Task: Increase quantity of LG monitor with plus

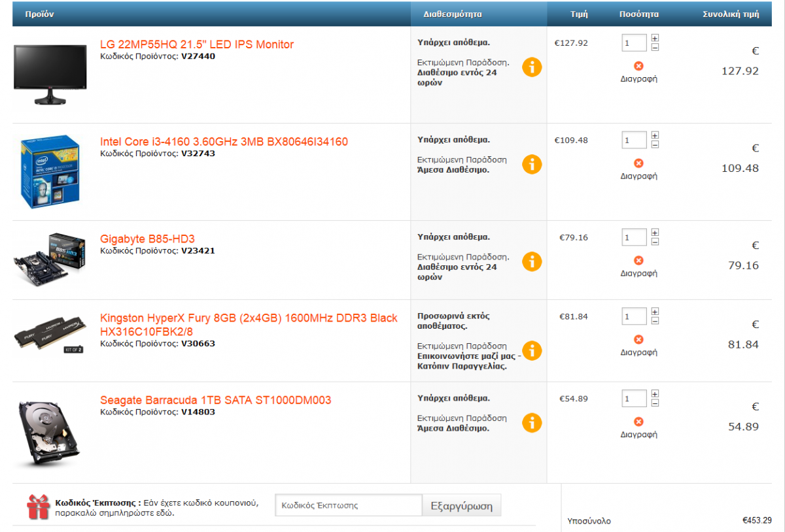Action: click(x=655, y=39)
